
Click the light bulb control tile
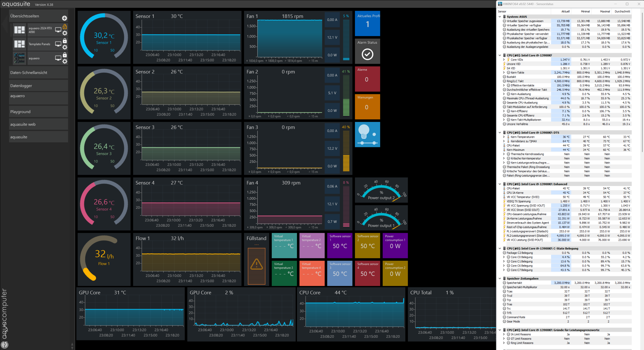pyautogui.click(x=367, y=134)
